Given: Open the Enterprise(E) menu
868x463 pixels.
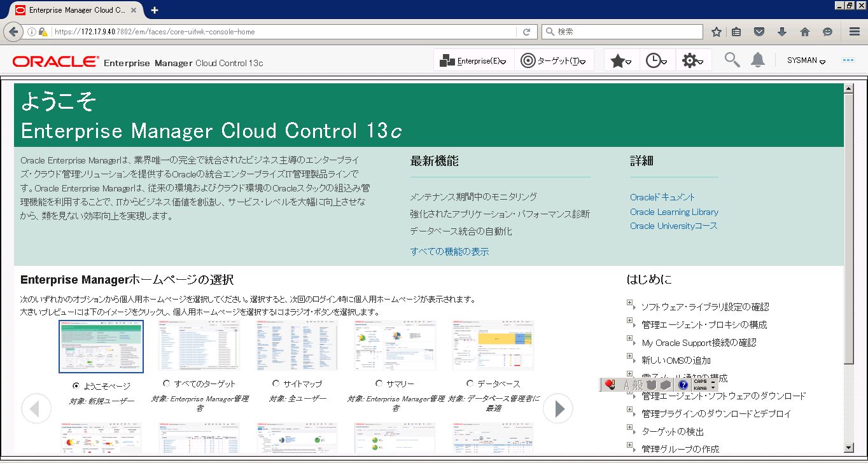Looking at the screenshot, I should [473, 60].
